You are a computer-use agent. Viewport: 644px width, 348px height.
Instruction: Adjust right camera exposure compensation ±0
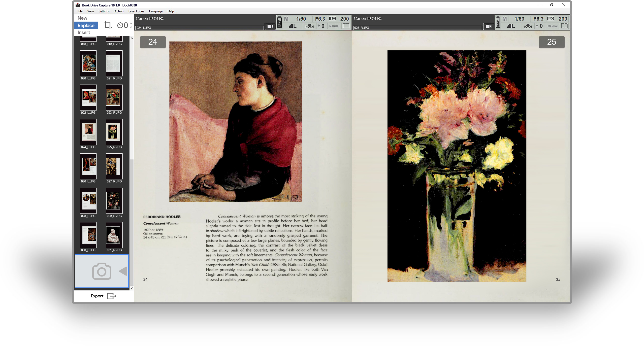pos(539,26)
